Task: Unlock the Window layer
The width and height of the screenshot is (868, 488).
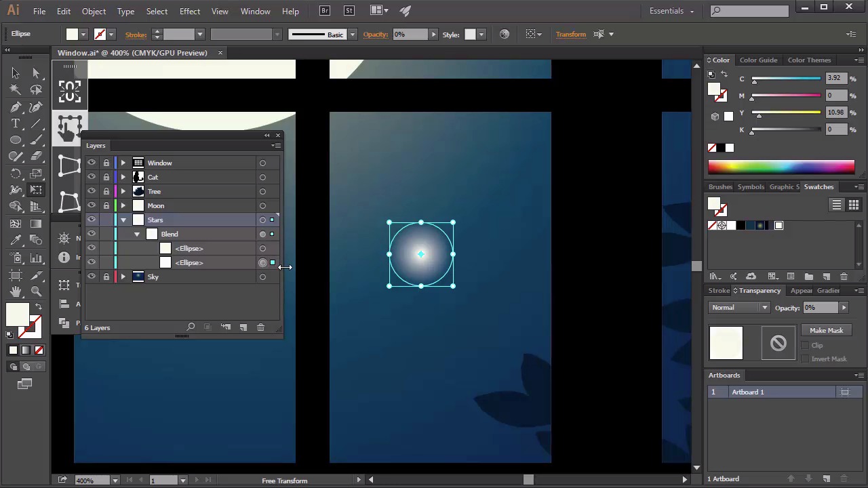Action: tap(106, 163)
